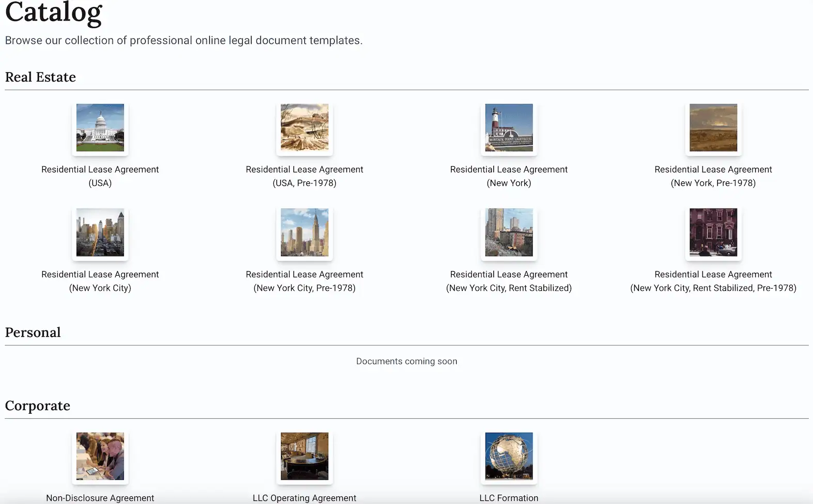The width and height of the screenshot is (813, 504).
Task: Click the Personal section heading
Action: (33, 332)
